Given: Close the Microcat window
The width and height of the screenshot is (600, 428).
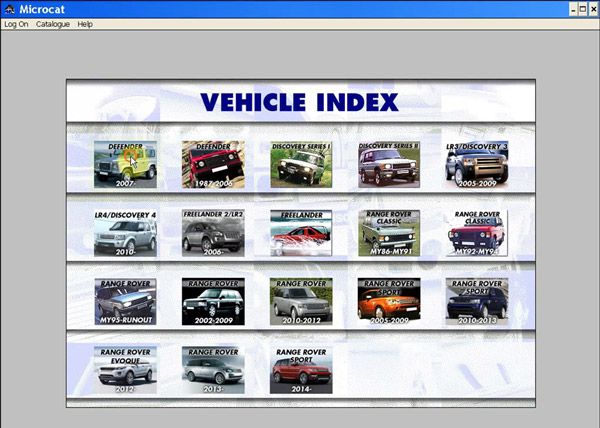Looking at the screenshot, I should [593, 9].
